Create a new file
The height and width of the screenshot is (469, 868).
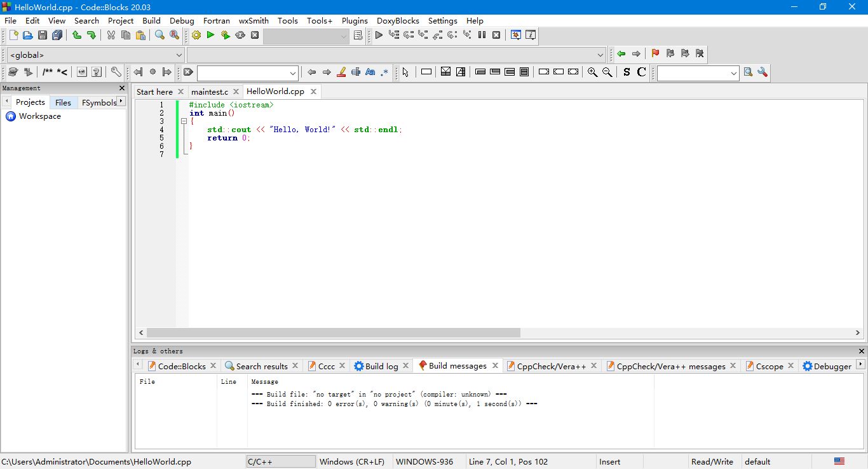[13, 35]
